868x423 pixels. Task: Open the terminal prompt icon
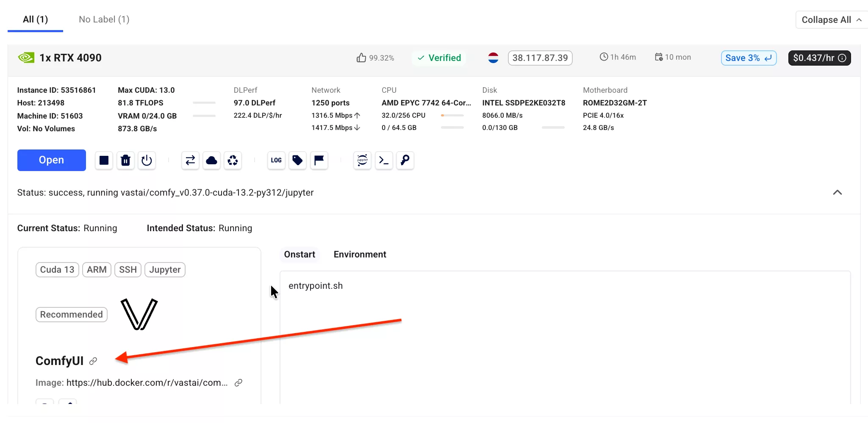[x=384, y=160]
